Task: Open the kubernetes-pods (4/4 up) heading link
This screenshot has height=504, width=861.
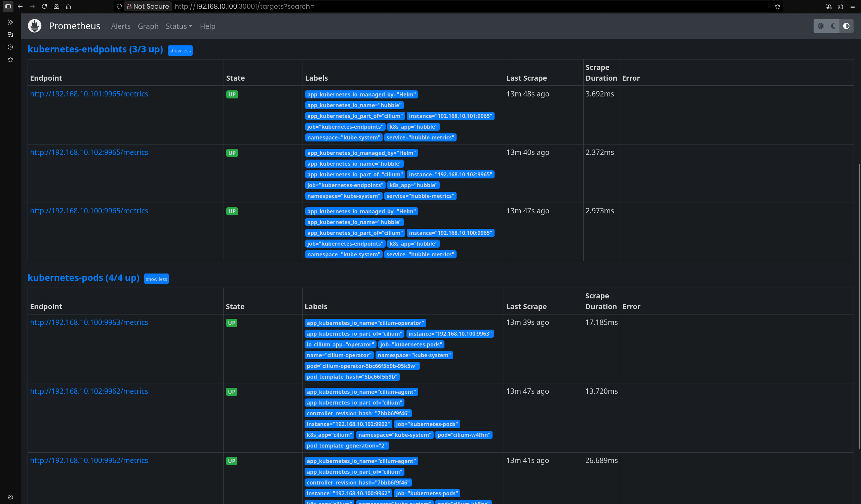Action: 83,278
